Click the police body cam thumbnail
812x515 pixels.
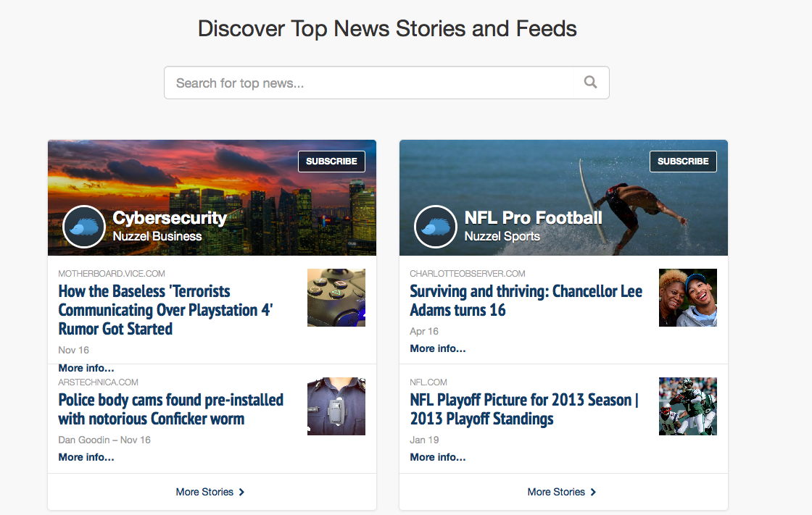click(336, 406)
